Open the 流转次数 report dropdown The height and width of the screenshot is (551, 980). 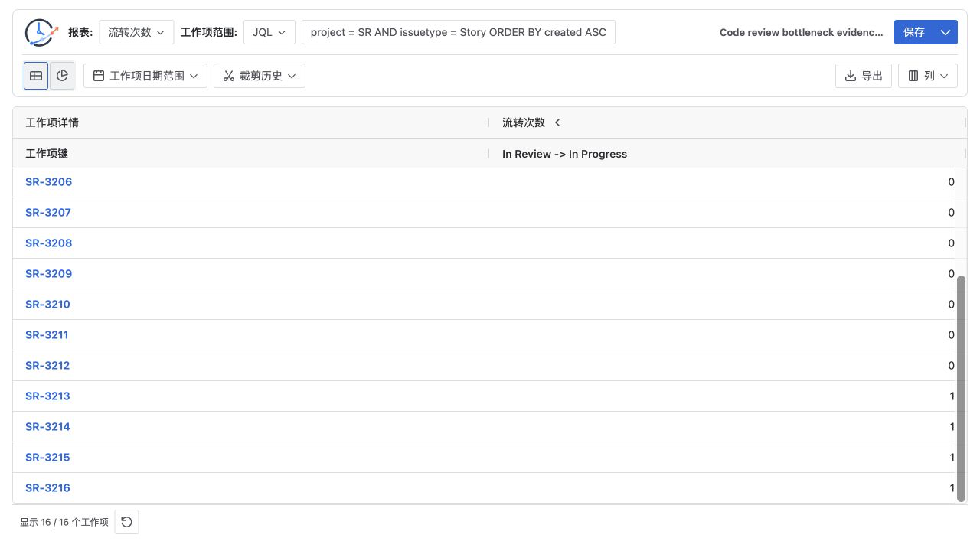pos(137,32)
